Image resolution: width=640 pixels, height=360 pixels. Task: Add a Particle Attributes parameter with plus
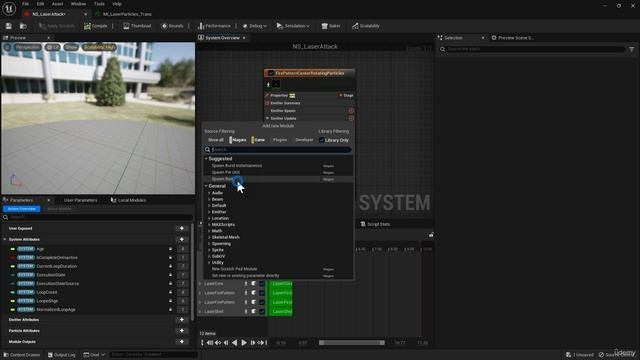pos(182,331)
